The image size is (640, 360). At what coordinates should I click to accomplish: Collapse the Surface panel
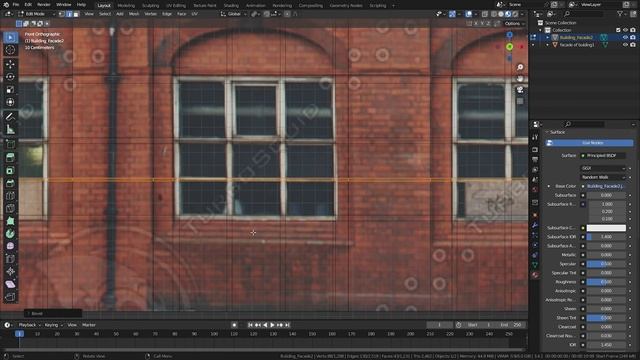(x=556, y=132)
